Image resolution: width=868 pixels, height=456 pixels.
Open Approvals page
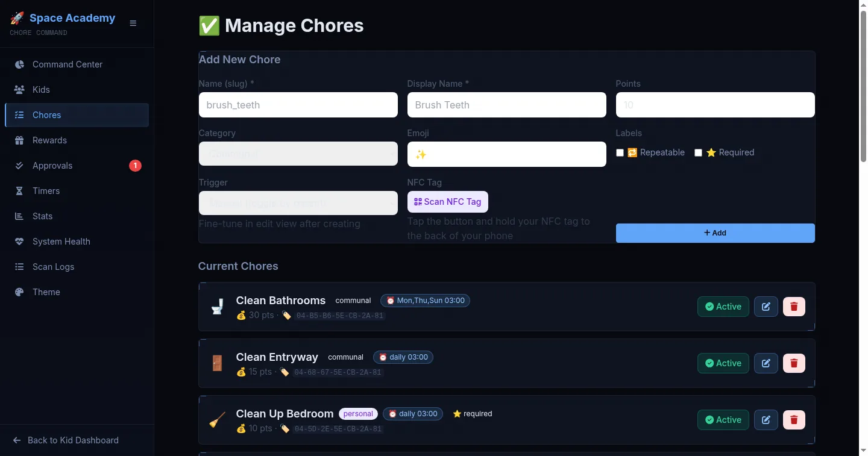click(x=77, y=166)
